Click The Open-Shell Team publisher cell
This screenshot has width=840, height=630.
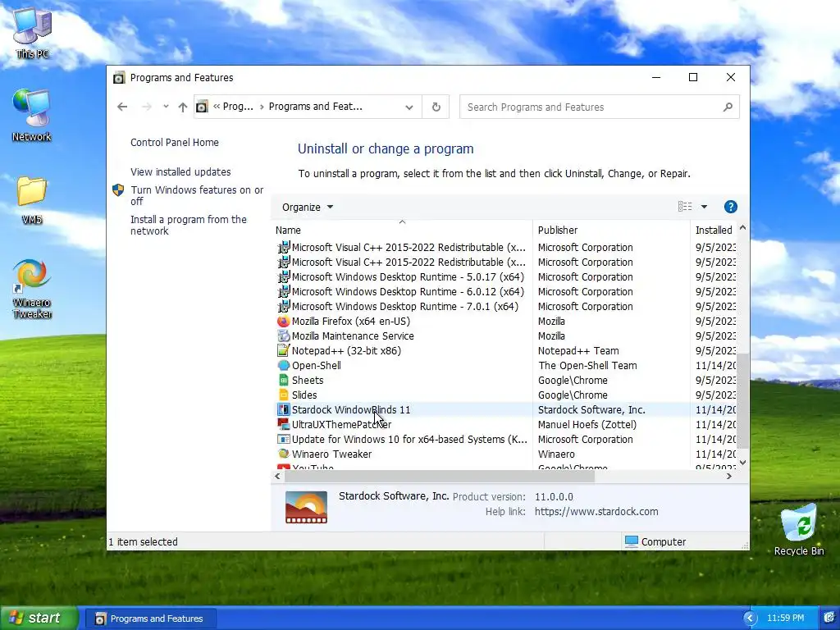(x=587, y=365)
